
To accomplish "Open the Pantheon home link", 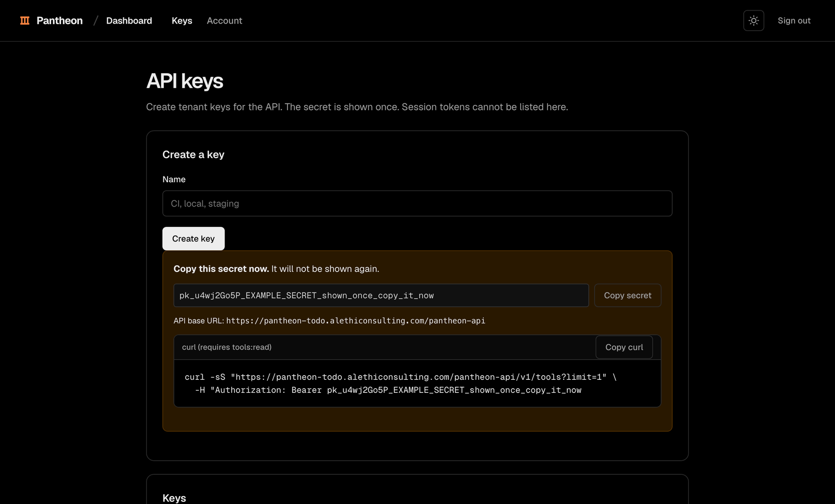I will click(51, 20).
